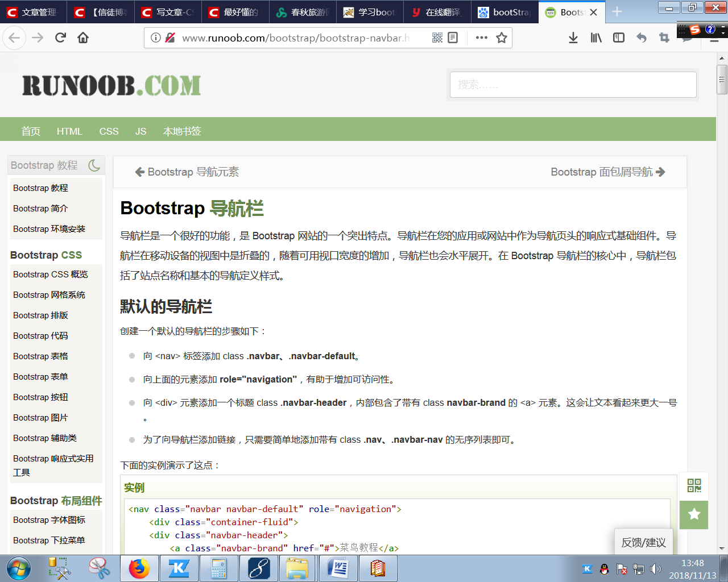Go to previous chapter Bootstrap 导航元素
Viewport: 728px width, 582px height.
[187, 172]
